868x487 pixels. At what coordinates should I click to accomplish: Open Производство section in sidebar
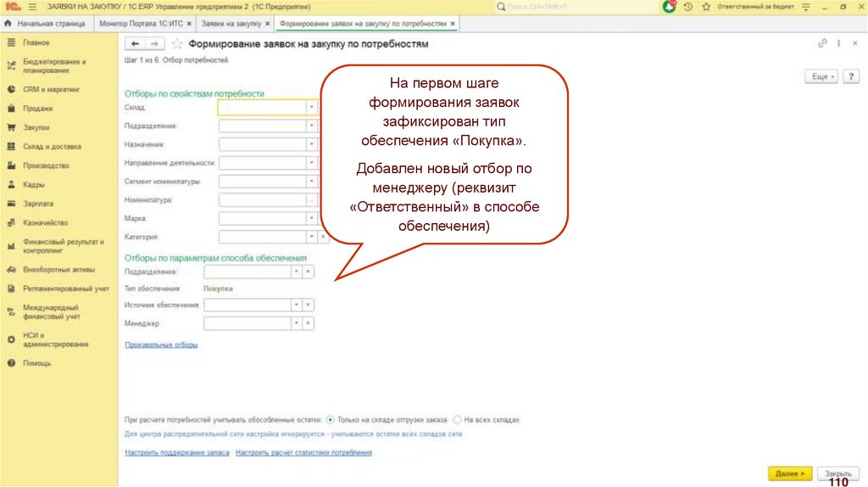[x=46, y=165]
